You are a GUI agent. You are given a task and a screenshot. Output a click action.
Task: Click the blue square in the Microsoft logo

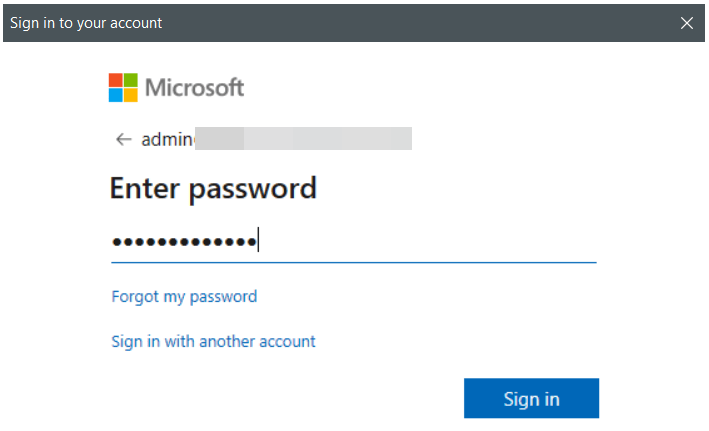116,94
